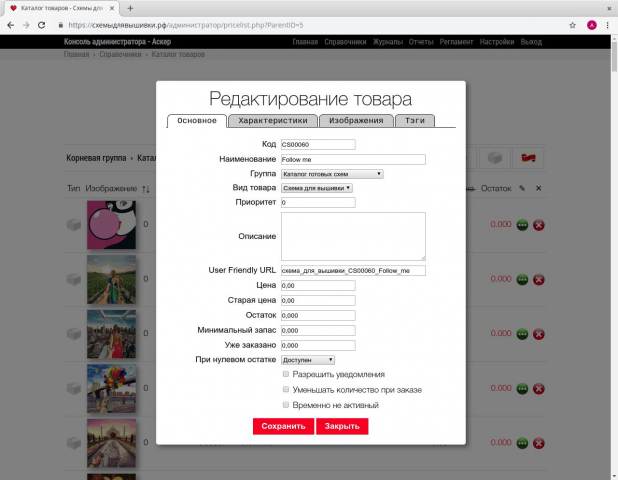Click Справочники breadcrumb link
The height and width of the screenshot is (480, 618).
click(120, 54)
